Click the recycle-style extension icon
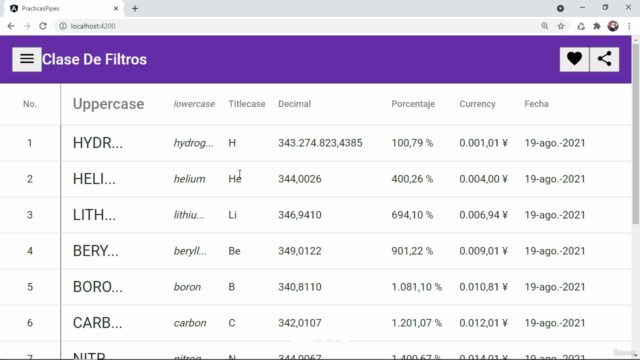 point(581,26)
